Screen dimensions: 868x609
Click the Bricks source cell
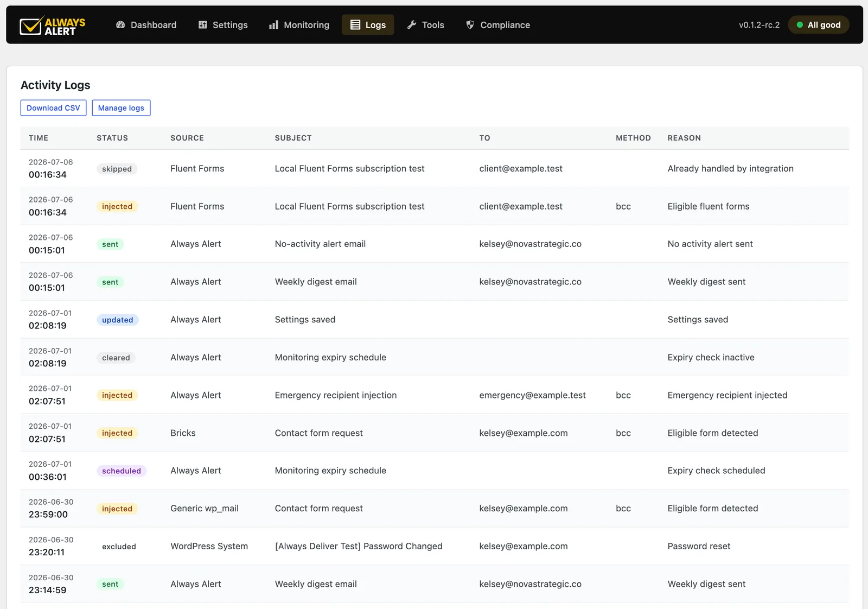pos(183,433)
